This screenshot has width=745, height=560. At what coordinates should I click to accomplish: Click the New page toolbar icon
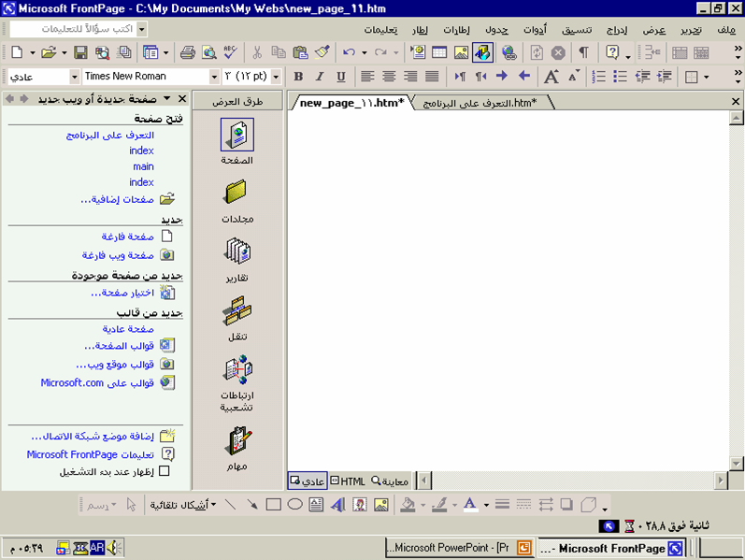[17, 52]
